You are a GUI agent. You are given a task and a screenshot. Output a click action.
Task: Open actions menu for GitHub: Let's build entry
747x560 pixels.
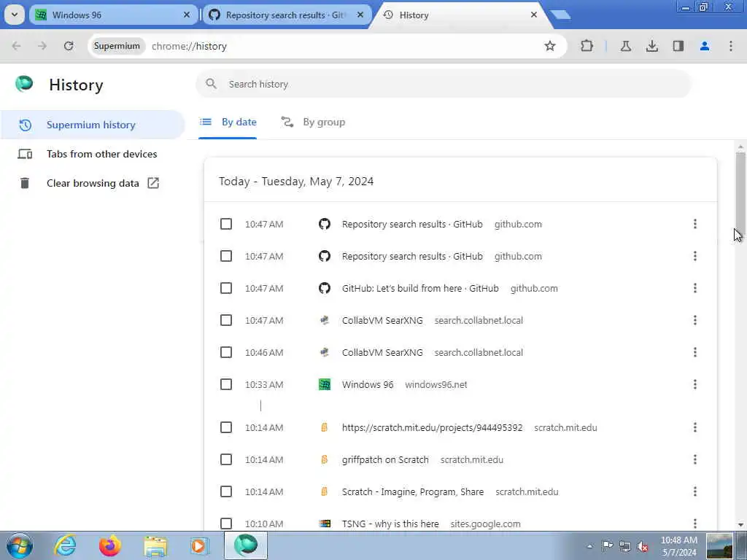695,288
